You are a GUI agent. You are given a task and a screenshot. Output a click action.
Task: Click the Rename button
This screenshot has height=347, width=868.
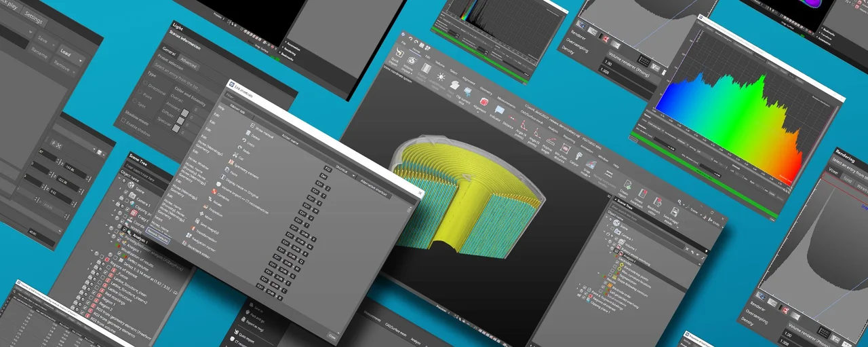click(39, 52)
